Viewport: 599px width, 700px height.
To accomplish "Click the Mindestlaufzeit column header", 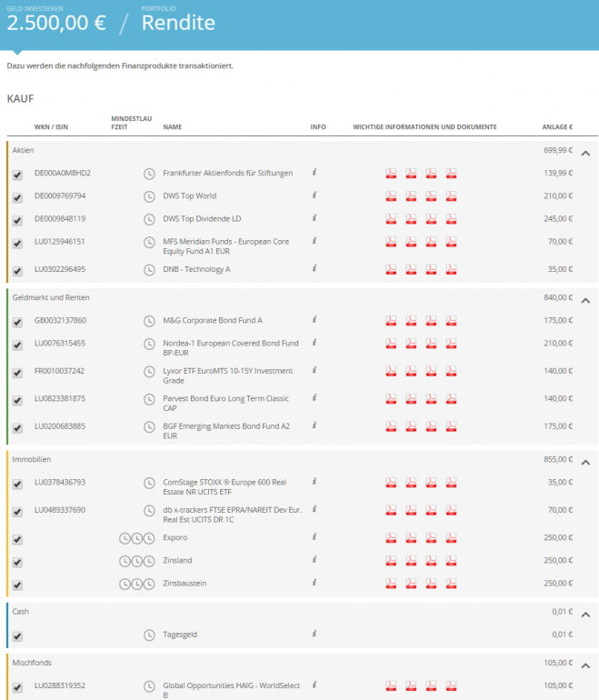I will 132,123.
